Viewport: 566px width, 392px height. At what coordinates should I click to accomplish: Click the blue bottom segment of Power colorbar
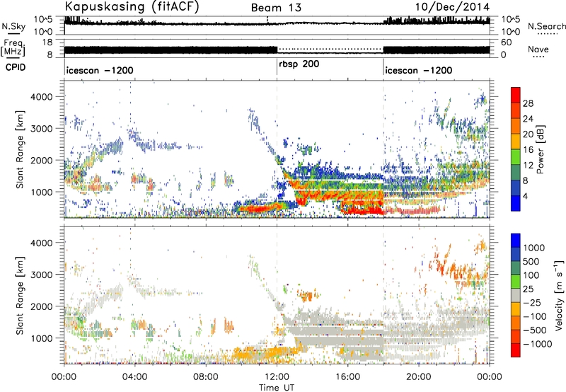[516, 203]
